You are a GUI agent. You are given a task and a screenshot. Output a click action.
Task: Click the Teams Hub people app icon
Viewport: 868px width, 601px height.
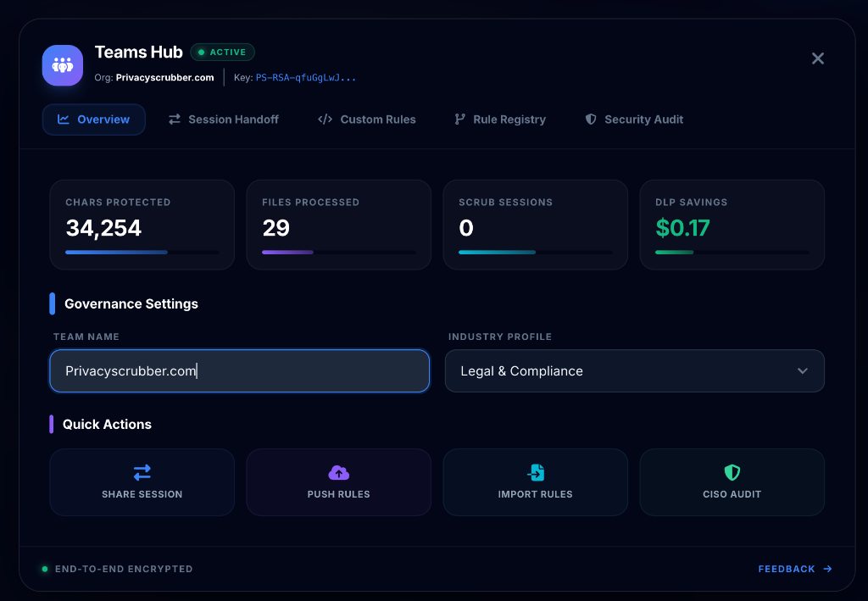pos(63,65)
